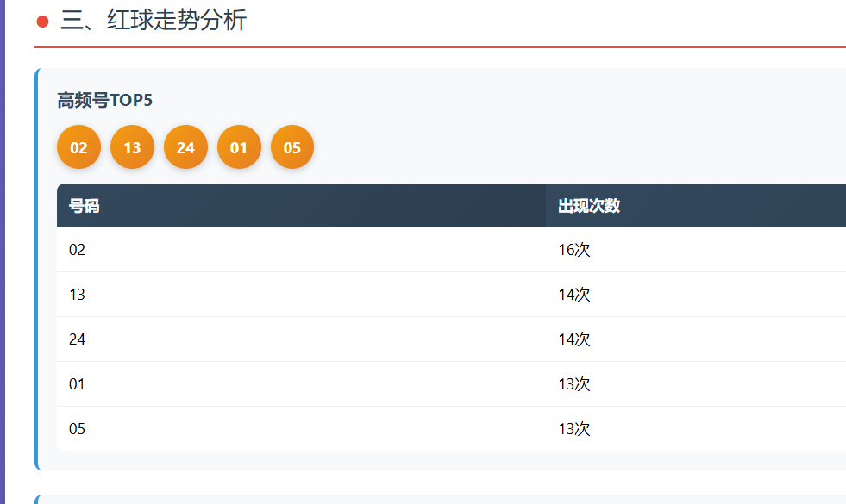Click the 号码 column header

click(x=85, y=206)
